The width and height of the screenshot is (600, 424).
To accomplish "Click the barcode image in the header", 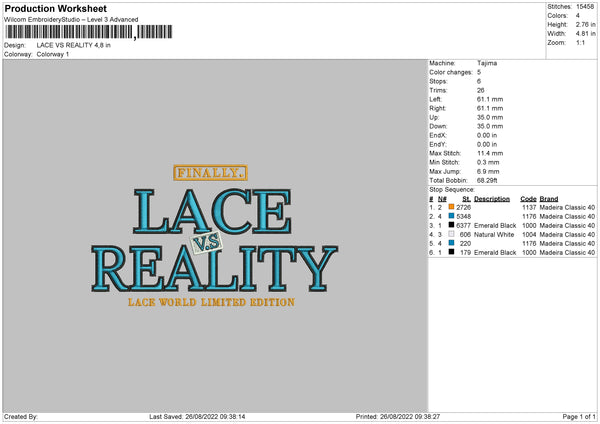I will click(89, 32).
